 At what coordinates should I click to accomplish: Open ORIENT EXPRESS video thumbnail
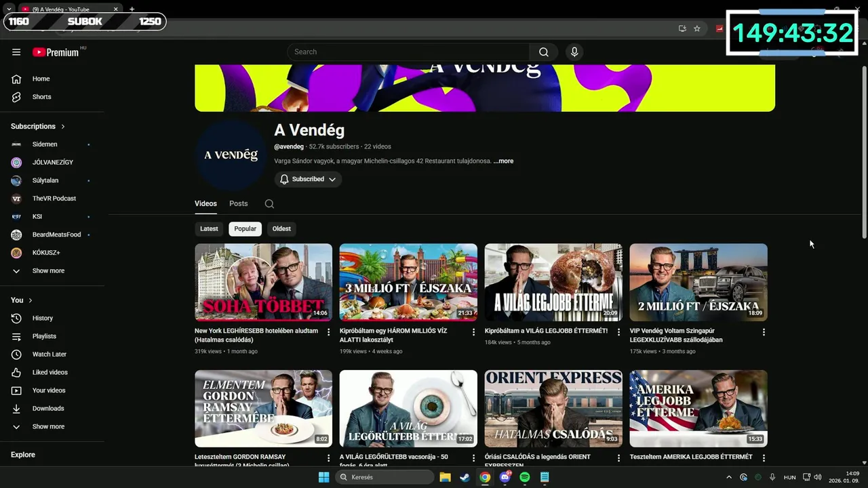click(553, 408)
